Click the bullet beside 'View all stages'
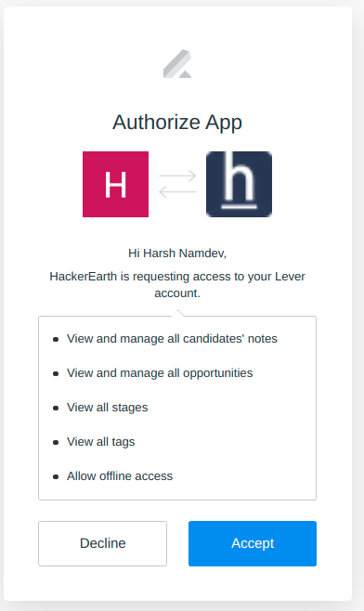 point(56,408)
